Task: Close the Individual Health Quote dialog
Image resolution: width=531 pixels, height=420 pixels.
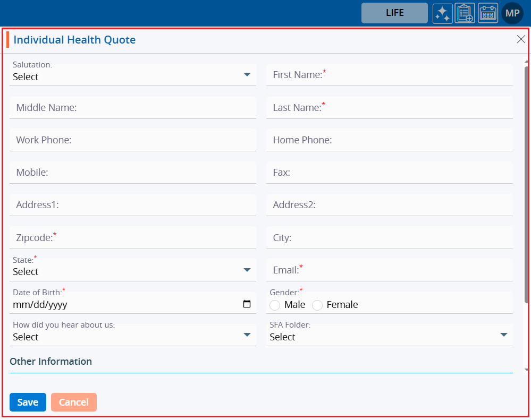Action: [x=521, y=39]
